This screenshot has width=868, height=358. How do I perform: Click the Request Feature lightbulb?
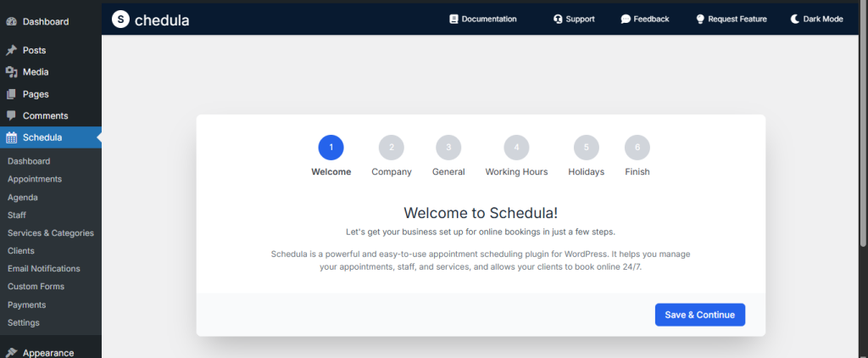700,19
